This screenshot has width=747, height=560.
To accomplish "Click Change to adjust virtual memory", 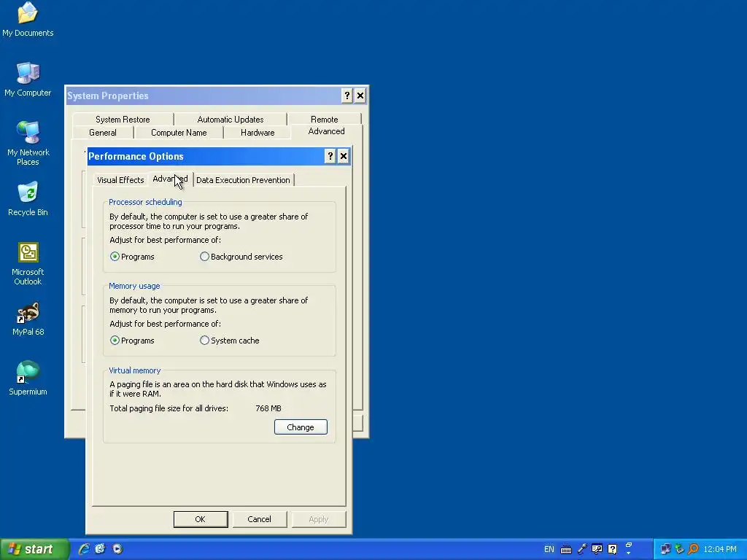I will click(301, 427).
